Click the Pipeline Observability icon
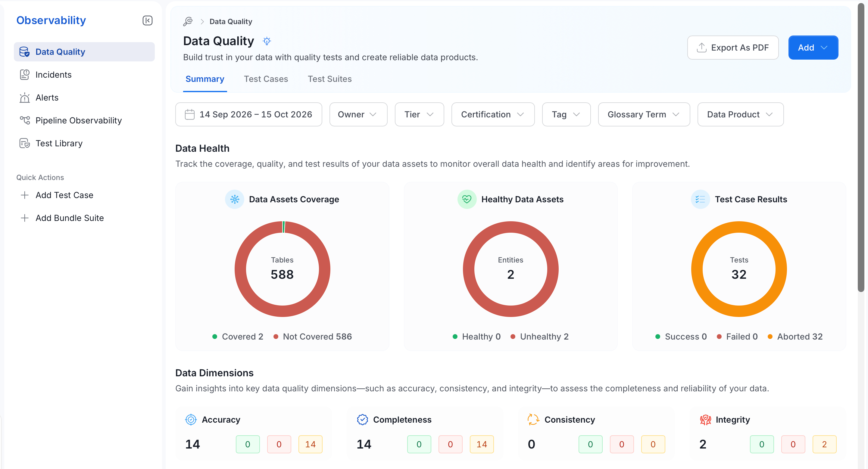Screen dimensions: 868x469 point(24,120)
